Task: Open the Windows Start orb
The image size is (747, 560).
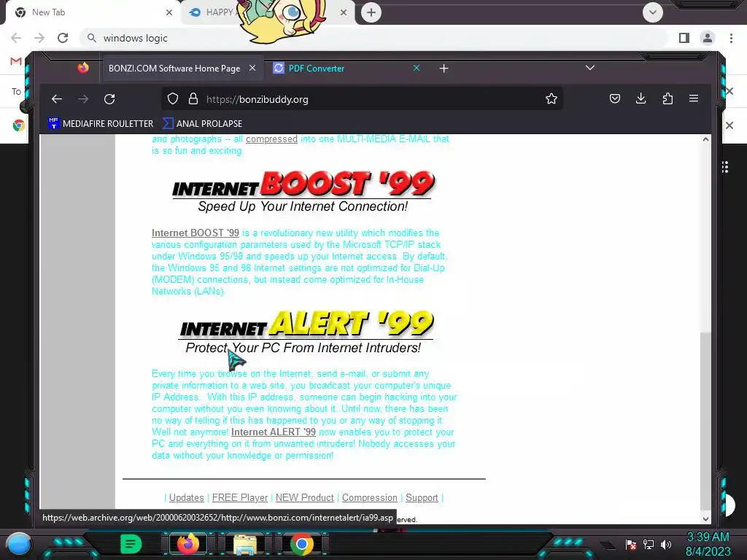Action: click(20, 544)
